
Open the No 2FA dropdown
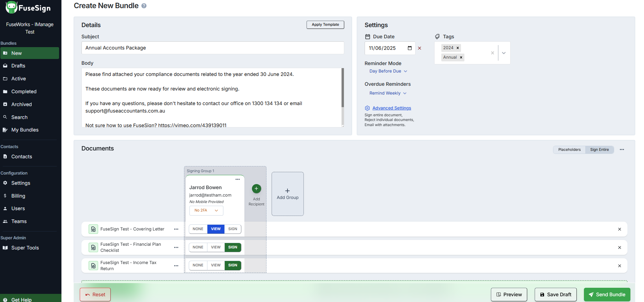[x=206, y=210]
